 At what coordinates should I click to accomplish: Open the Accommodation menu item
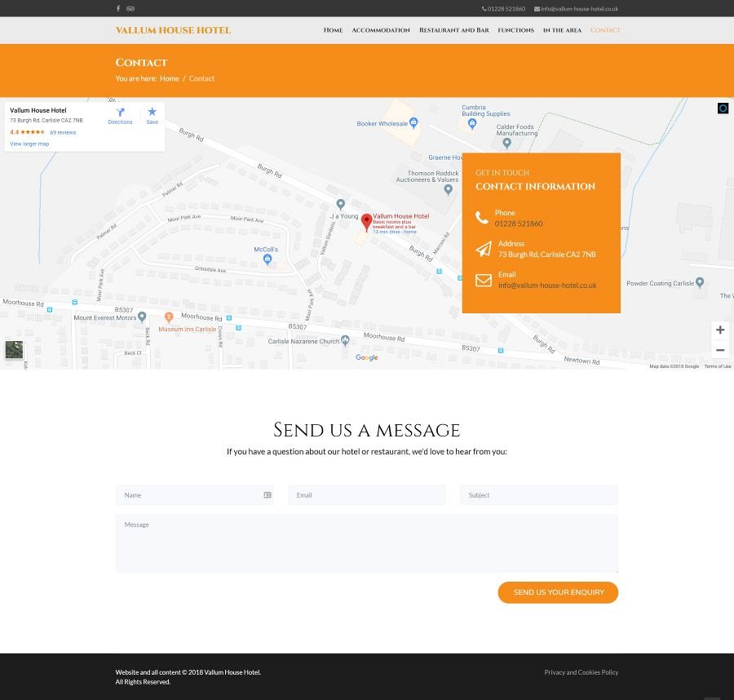click(381, 30)
